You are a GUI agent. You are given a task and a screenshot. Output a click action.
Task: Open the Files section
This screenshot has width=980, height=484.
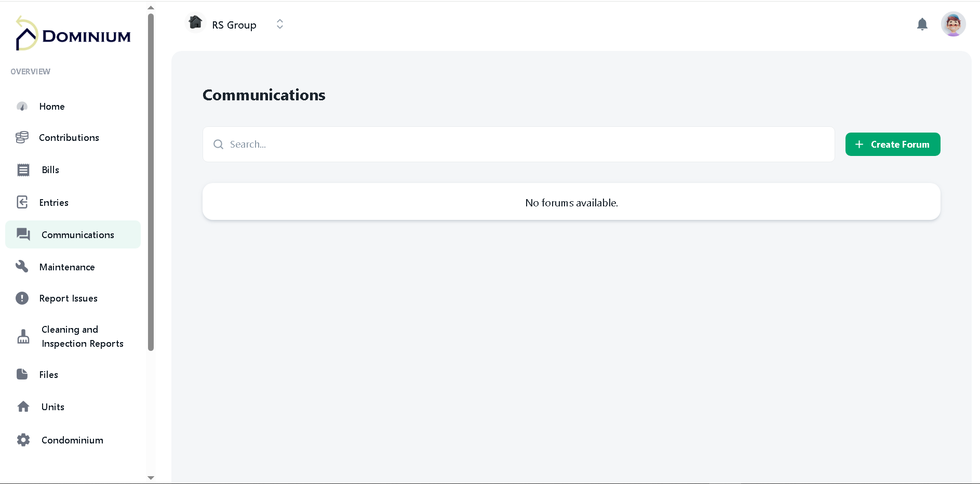[x=48, y=374]
